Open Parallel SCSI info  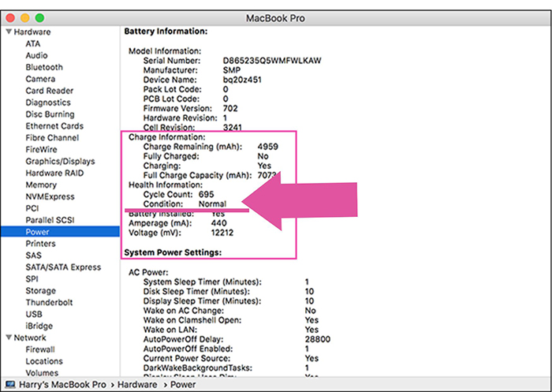(x=50, y=220)
